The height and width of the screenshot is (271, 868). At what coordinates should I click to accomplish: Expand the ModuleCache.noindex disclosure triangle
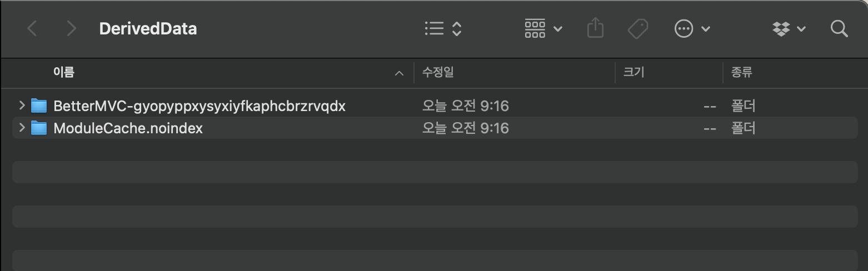click(22, 128)
